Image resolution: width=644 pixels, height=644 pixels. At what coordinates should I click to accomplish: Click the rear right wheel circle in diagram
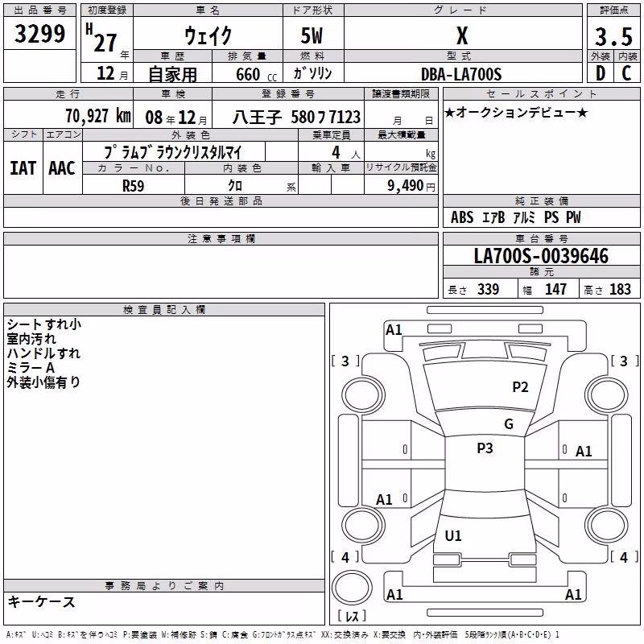(607, 525)
